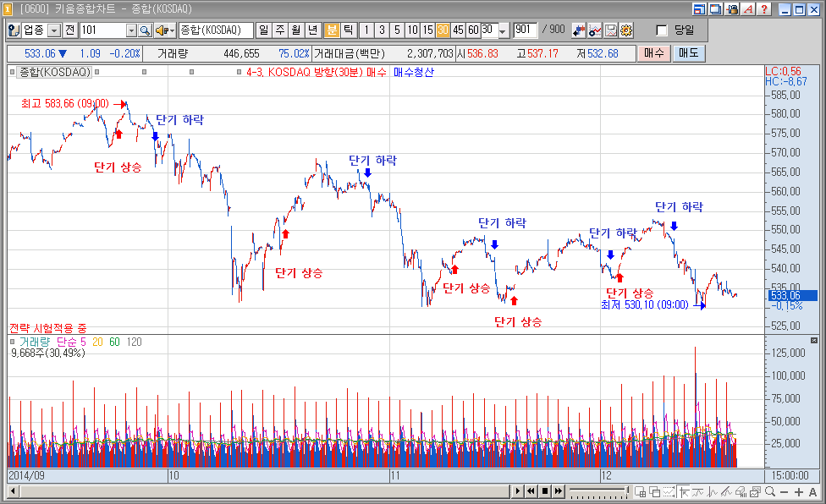The height and width of the screenshot is (504, 826).
Task: Toggle the 45 minute interval button
Action: click(459, 30)
